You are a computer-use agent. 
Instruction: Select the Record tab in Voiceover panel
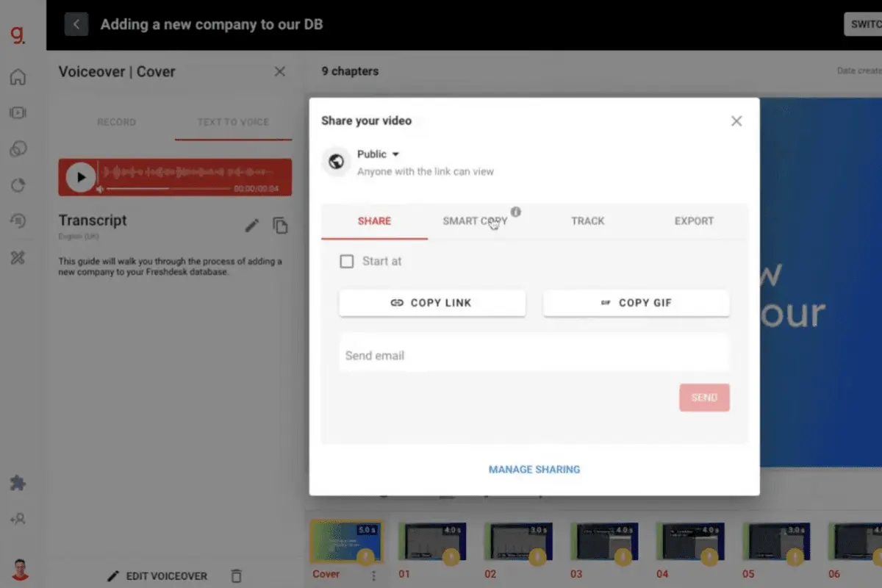[117, 122]
